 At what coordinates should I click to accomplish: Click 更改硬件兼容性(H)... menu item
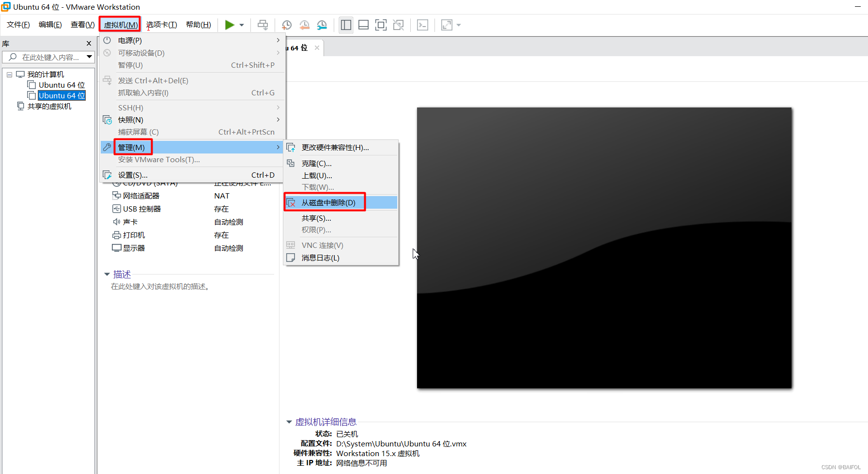click(x=341, y=148)
